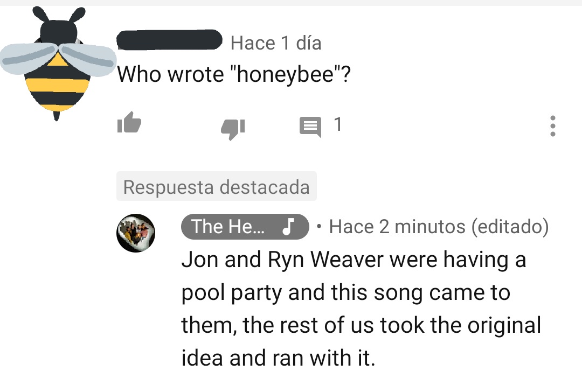Tap the "Who wrote honeybee?" comment text
Image resolution: width=582 pixels, height=392 pixels.
(x=234, y=74)
